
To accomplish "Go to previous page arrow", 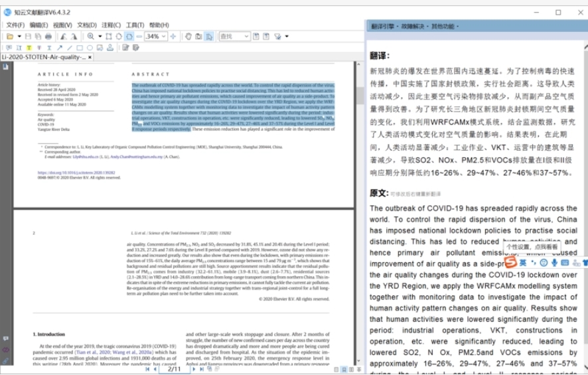I will 155,369.
